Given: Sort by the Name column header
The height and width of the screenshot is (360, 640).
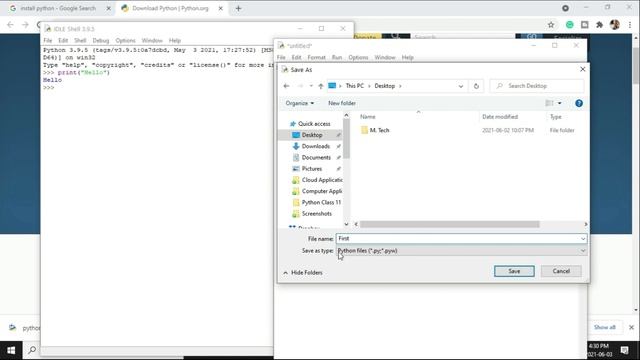Looking at the screenshot, I should point(367,117).
